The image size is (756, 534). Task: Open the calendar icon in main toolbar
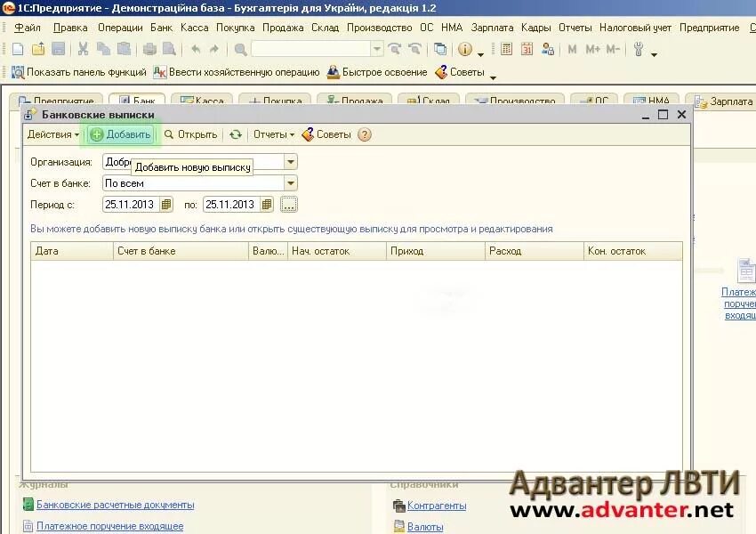click(527, 49)
